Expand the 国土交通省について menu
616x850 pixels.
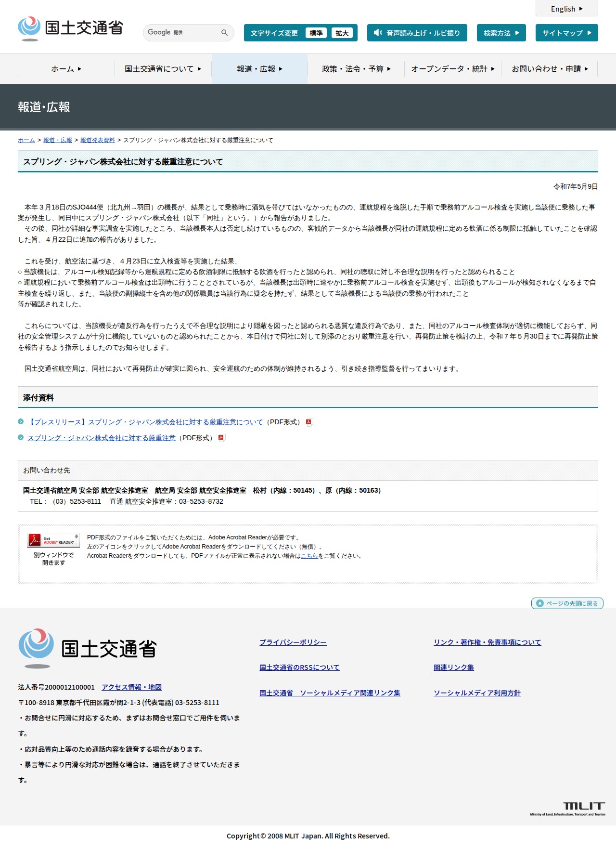(163, 69)
